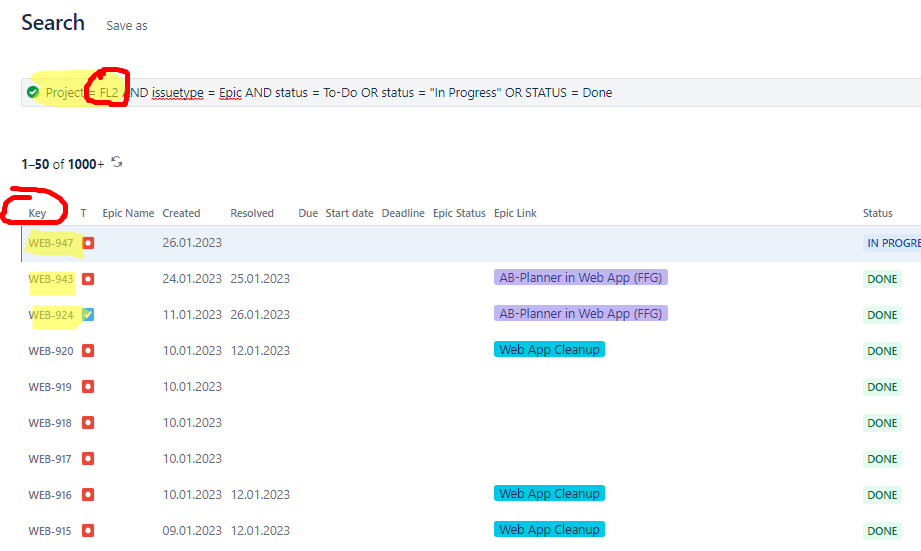
Task: Click the 1–50 of 1000+ results count
Action: tap(63, 164)
